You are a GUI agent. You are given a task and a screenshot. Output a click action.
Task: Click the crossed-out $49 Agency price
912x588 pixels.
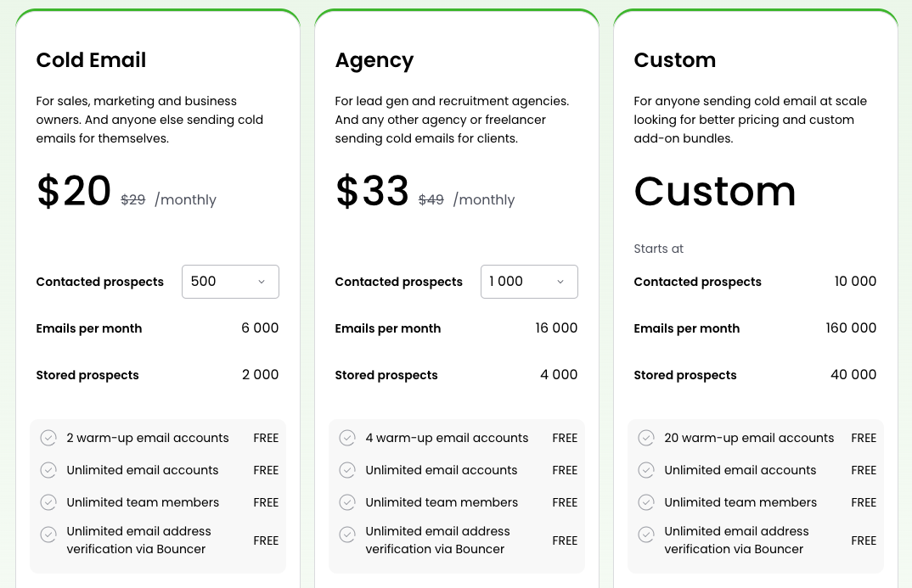431,200
